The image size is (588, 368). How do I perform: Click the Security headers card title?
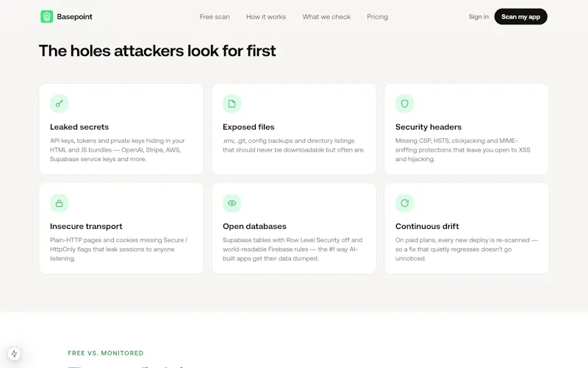(429, 127)
